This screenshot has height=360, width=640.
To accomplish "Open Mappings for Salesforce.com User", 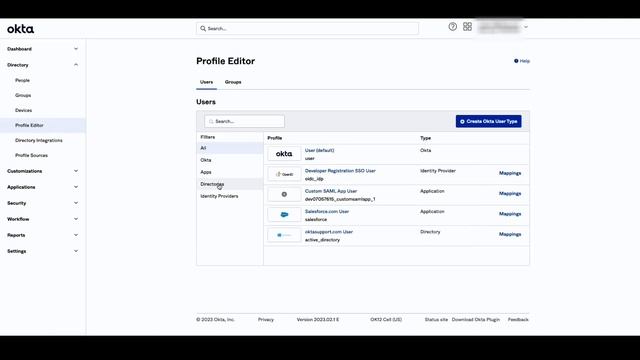I will [x=510, y=214].
